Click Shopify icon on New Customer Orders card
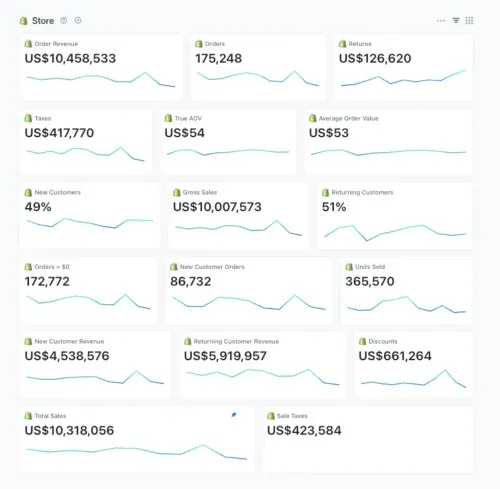 coord(174,267)
